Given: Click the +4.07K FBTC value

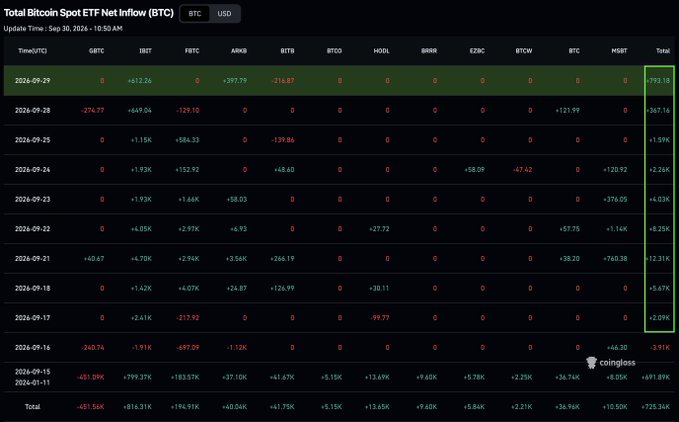Looking at the screenshot, I should click(x=189, y=288).
